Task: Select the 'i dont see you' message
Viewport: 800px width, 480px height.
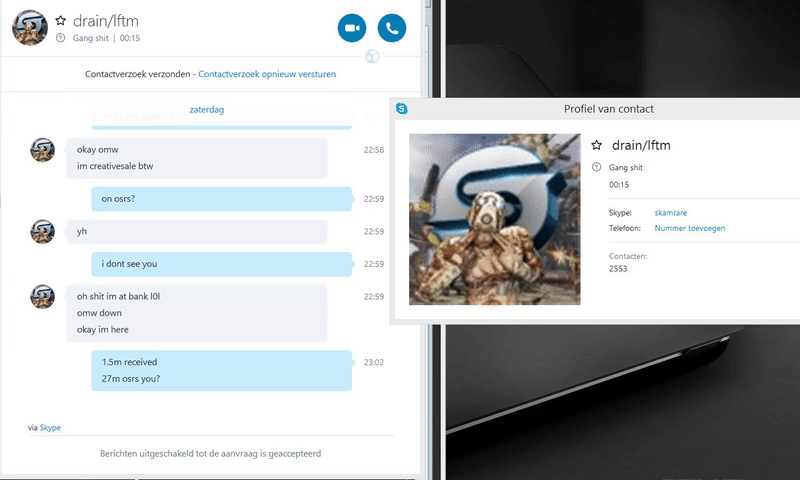Action: click(222, 264)
